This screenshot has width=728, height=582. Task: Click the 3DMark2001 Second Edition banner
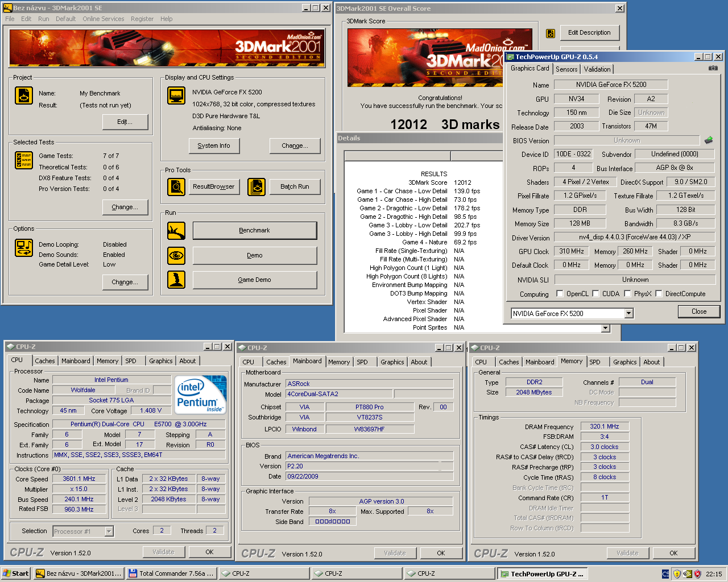tap(167, 48)
